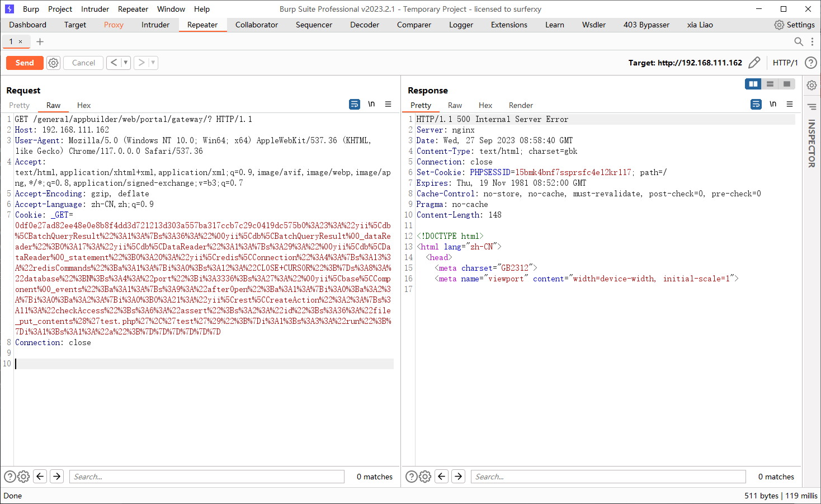This screenshot has width=821, height=504.
Task: Switch to the Target tab
Action: [75, 25]
